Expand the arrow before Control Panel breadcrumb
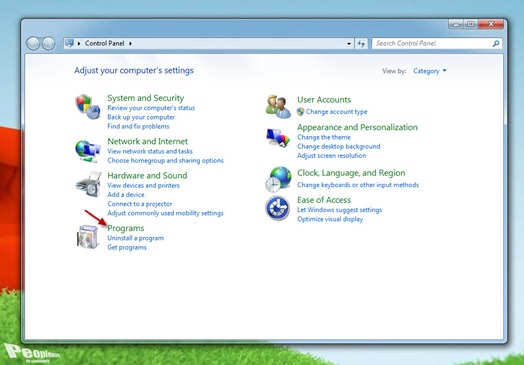The height and width of the screenshot is (365, 524). tap(79, 43)
